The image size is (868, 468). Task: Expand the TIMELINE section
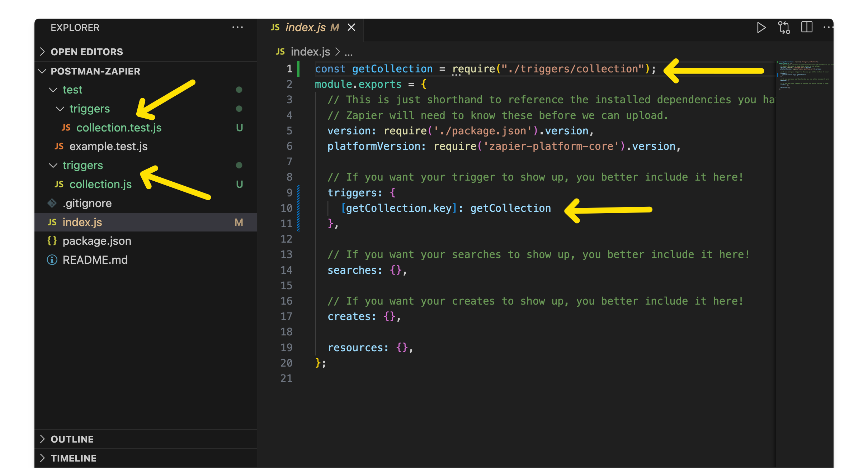(x=74, y=458)
